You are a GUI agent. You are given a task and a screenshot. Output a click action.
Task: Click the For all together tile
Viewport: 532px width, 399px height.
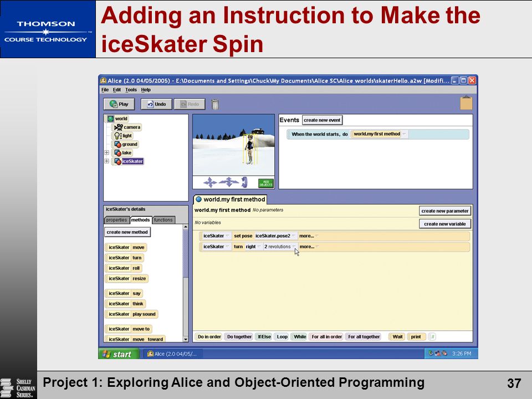coord(364,336)
